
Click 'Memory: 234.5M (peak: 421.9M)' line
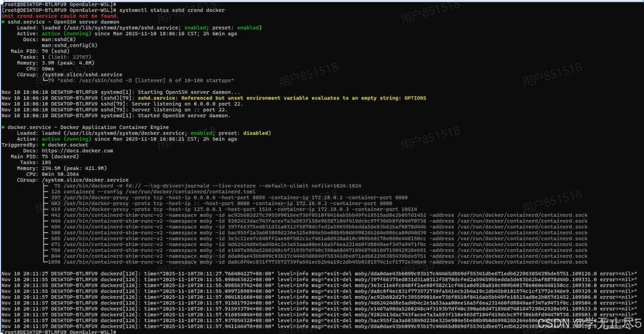[62, 168]
